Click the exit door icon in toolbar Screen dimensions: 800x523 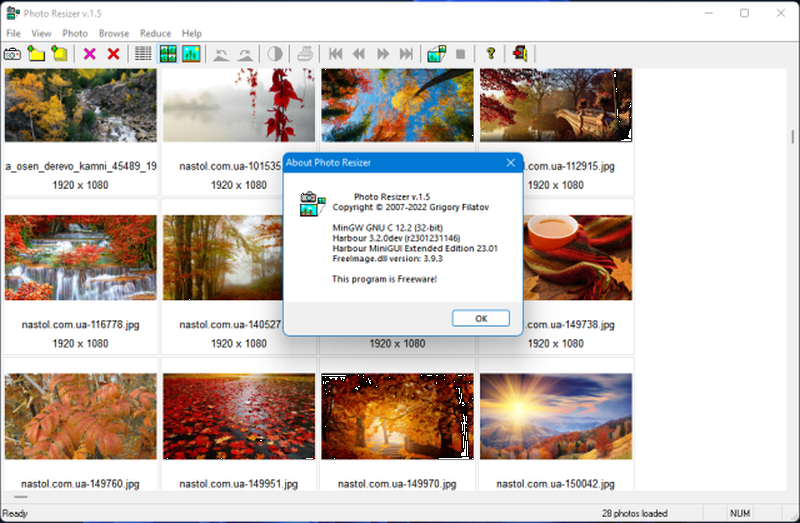click(520, 53)
